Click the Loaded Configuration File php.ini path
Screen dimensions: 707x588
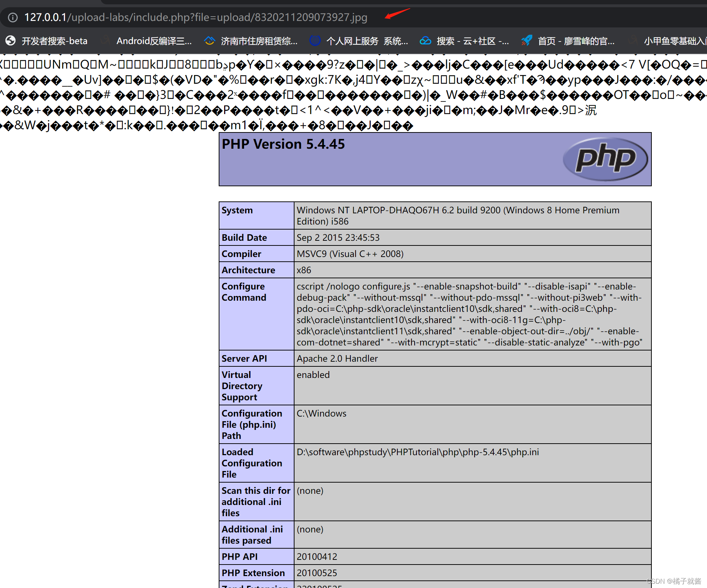(x=418, y=452)
